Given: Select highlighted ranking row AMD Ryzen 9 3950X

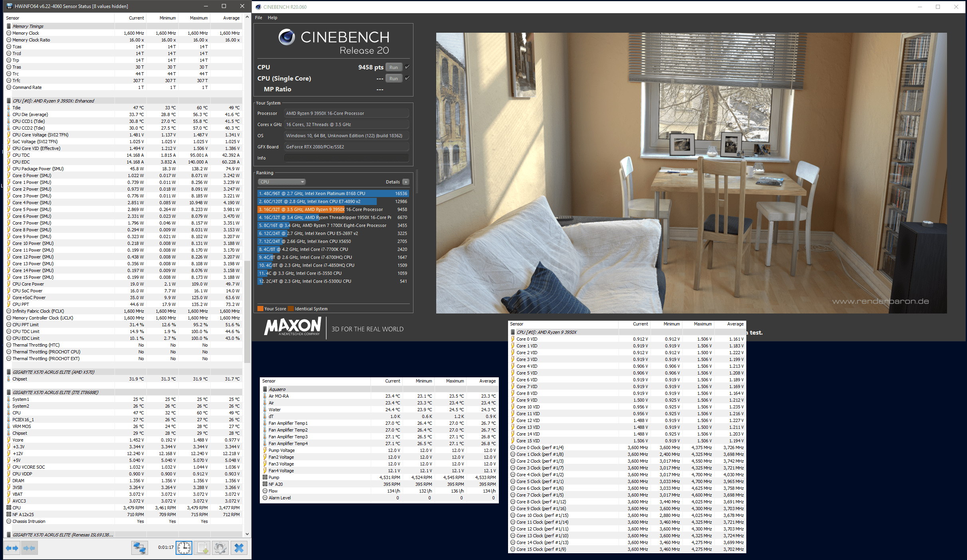Looking at the screenshot, I should (x=333, y=209).
